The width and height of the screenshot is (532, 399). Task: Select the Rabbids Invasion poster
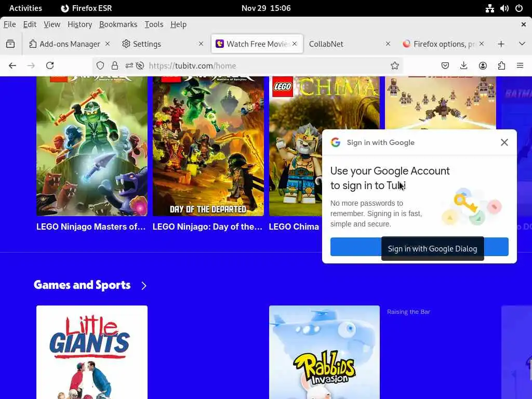pyautogui.click(x=324, y=352)
